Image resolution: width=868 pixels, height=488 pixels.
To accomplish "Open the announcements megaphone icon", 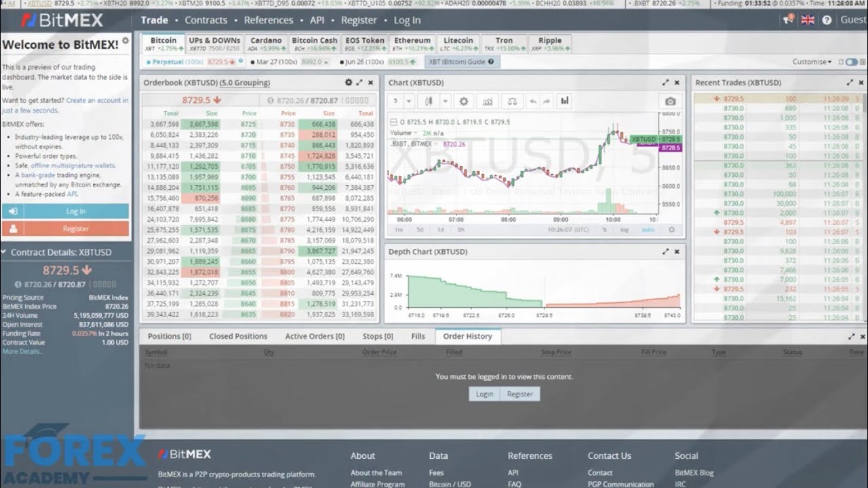I will click(x=788, y=20).
